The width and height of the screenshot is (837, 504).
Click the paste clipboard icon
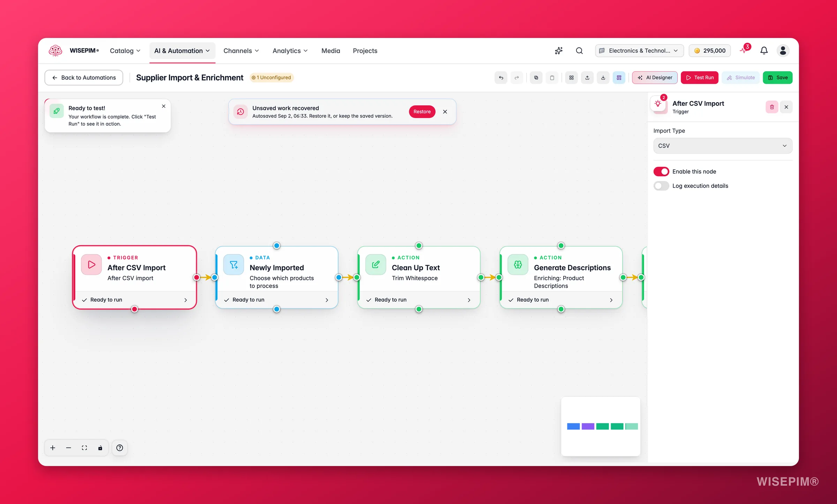point(552,77)
